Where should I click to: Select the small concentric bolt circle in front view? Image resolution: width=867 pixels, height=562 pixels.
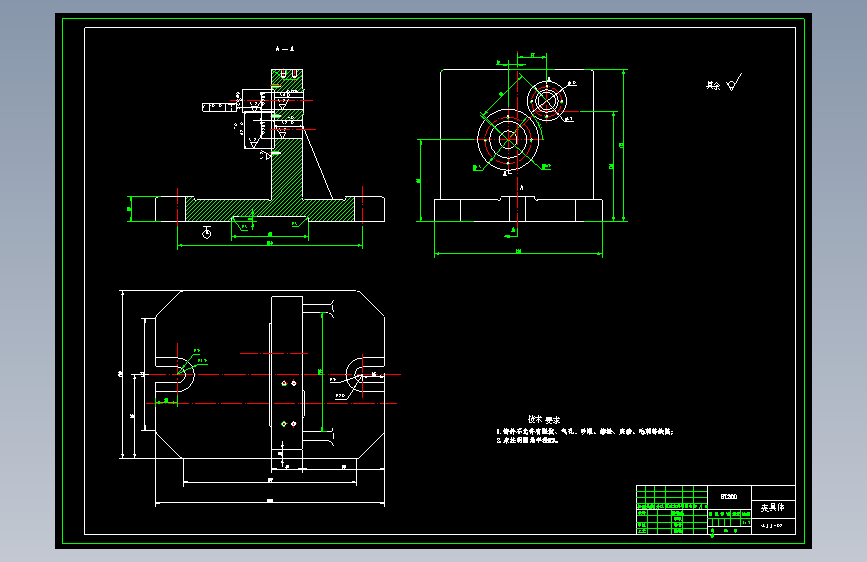(547, 101)
